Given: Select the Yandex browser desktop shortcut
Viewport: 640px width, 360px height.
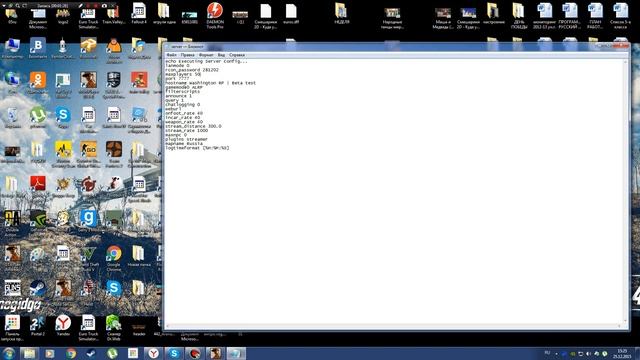Looking at the screenshot, I should pyautogui.click(x=63, y=326).
